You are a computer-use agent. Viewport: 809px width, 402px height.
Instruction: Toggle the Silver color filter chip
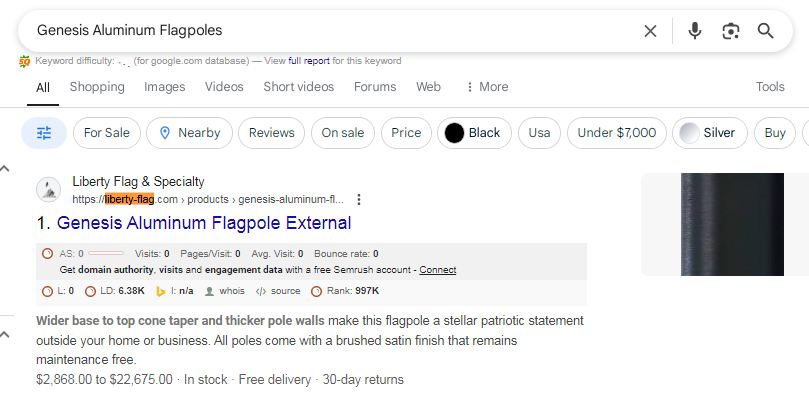tap(710, 133)
